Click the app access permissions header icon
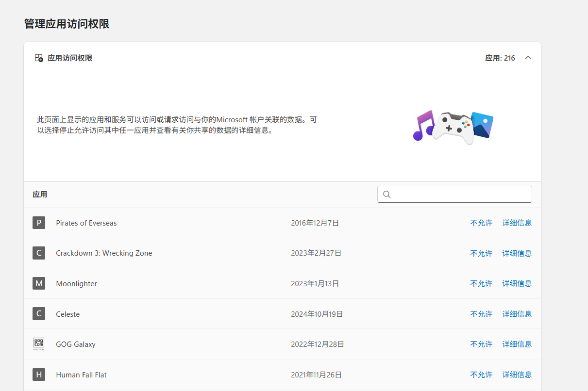This screenshot has width=588, height=391. pos(39,58)
